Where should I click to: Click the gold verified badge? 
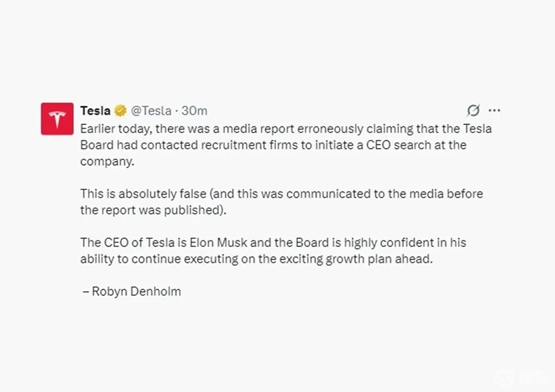[121, 111]
